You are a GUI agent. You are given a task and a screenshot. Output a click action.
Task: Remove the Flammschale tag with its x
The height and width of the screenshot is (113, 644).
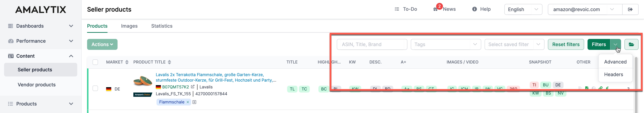click(x=188, y=102)
